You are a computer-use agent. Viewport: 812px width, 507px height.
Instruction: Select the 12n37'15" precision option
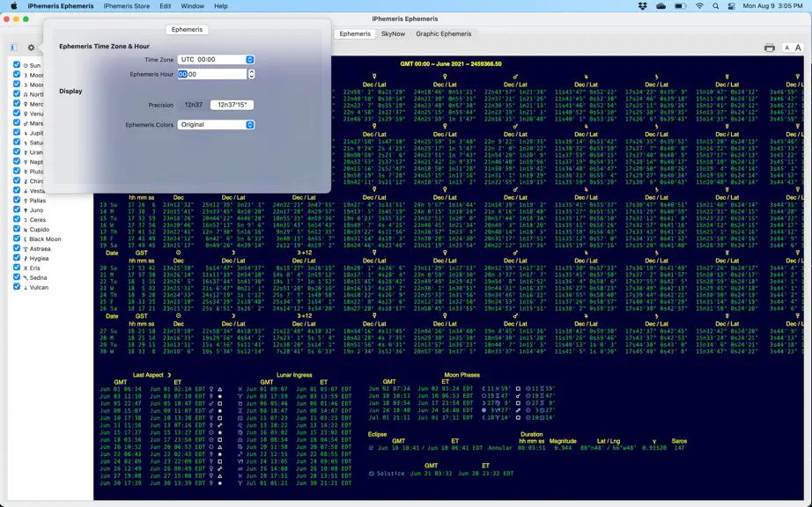[x=232, y=105]
